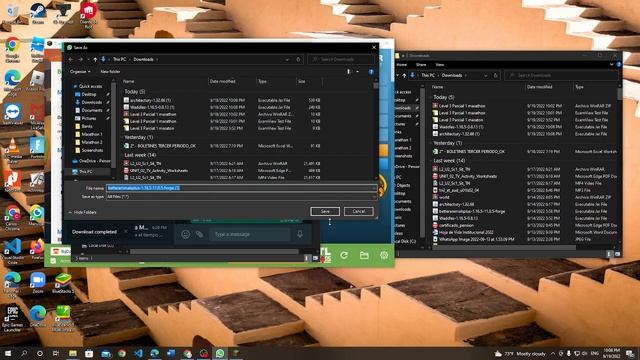
Task: Switch to large icons view in Explorer status bar
Action: (617, 254)
